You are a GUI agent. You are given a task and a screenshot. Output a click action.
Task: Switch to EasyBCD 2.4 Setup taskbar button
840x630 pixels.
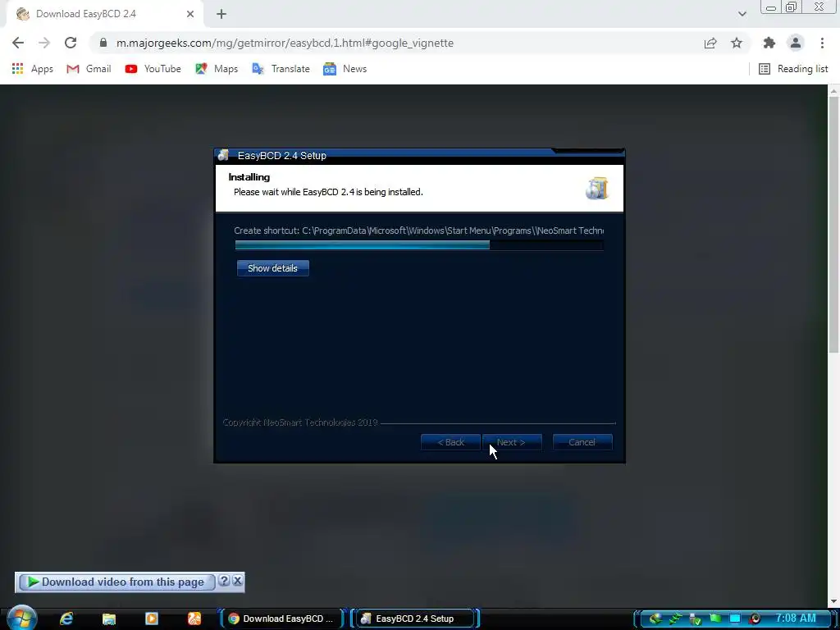pos(414,619)
